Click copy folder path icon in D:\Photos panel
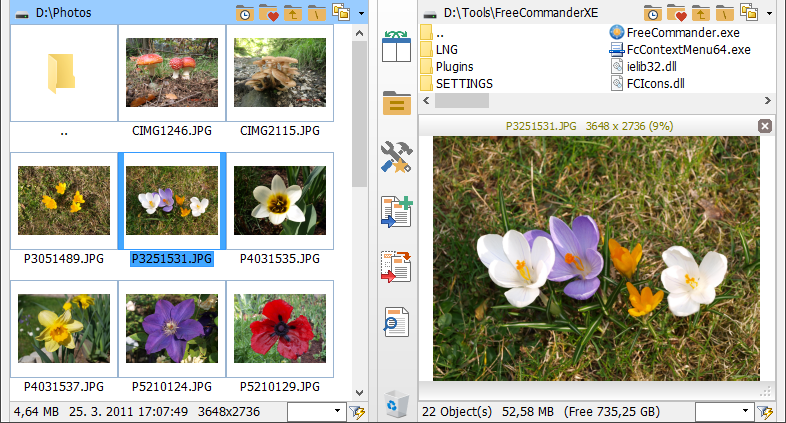 tap(341, 12)
